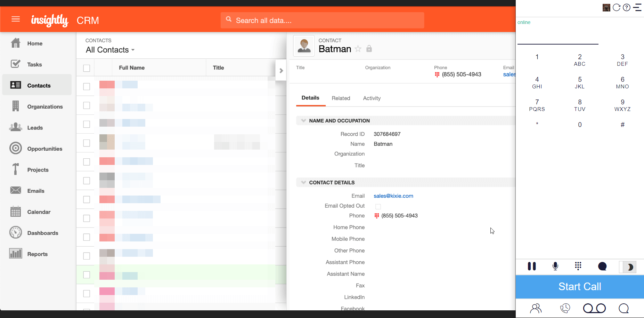Dial the # key on keypad

pyautogui.click(x=622, y=125)
